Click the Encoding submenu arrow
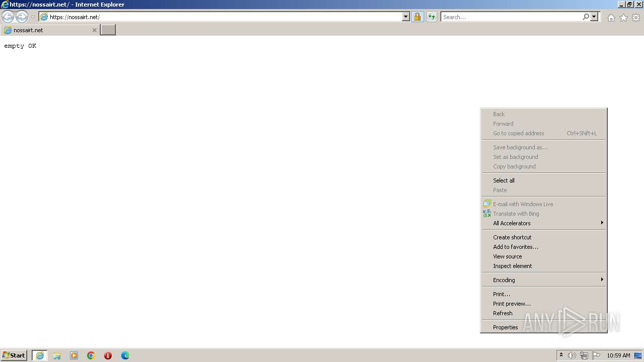Image resolution: width=644 pixels, height=362 pixels. tap(602, 280)
